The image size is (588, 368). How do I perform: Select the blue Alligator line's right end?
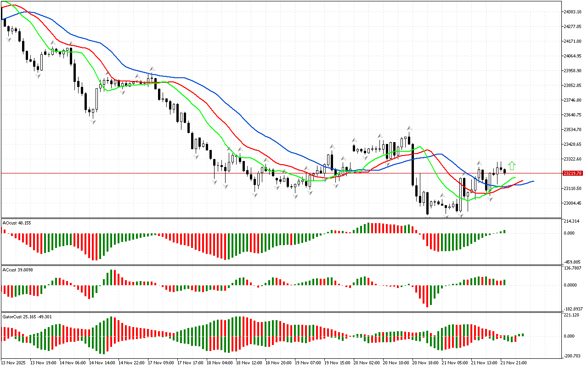533,181
